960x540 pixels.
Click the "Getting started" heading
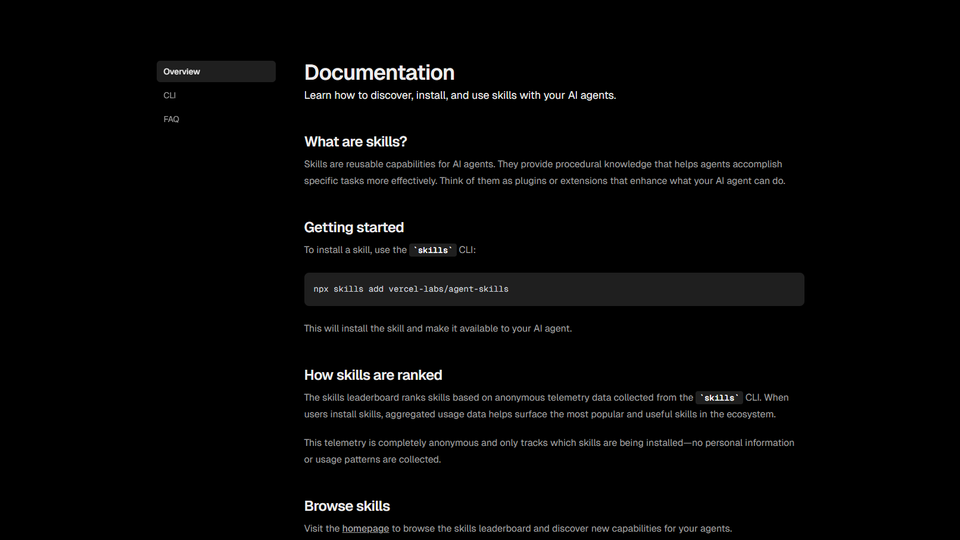(x=354, y=227)
